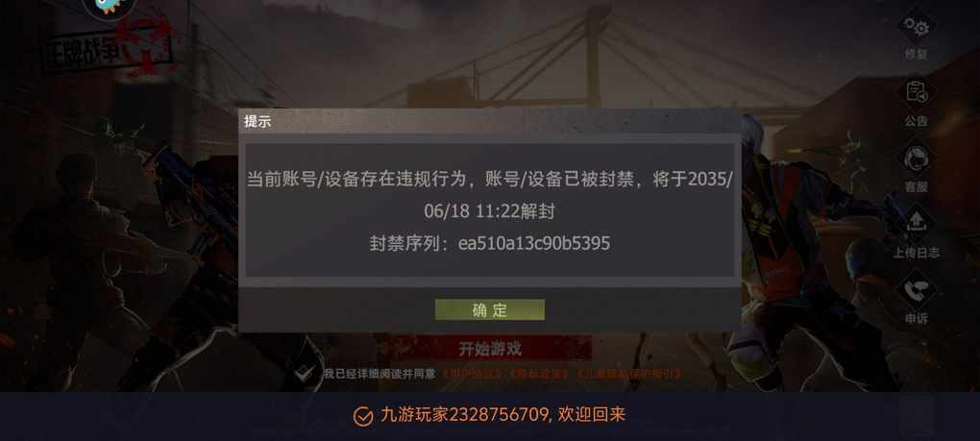
Task: Select the 上传日志 upload log icon
Action: pos(917,224)
